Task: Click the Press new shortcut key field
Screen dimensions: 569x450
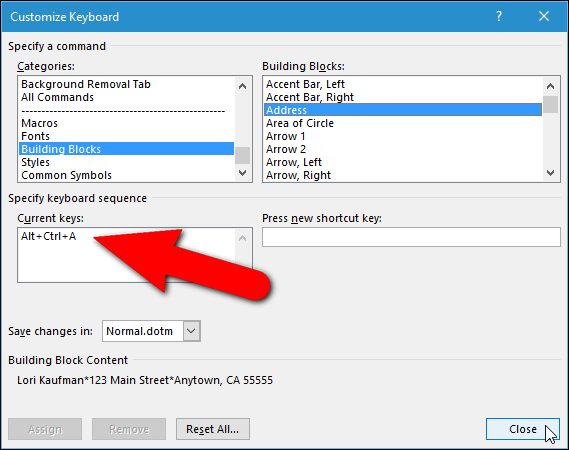Action: point(411,237)
